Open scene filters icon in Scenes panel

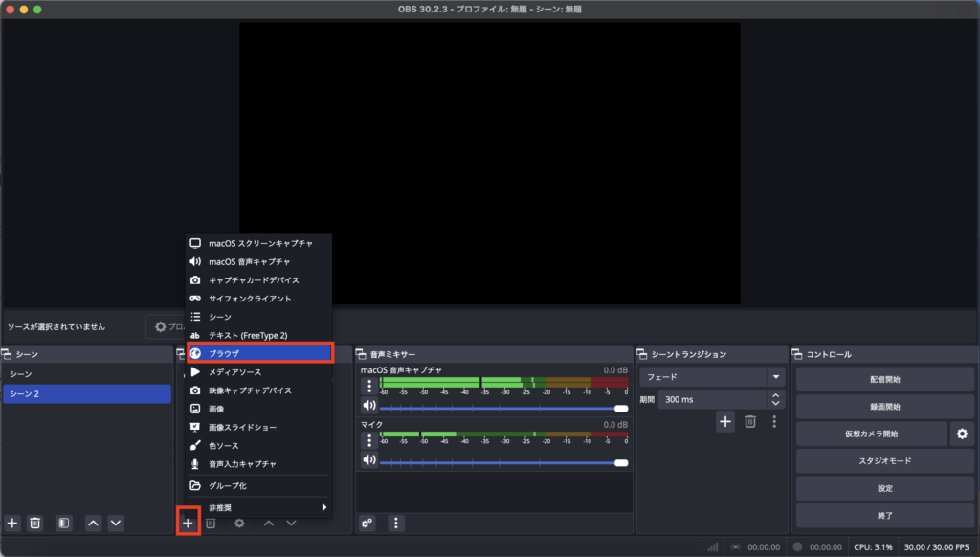click(x=64, y=524)
